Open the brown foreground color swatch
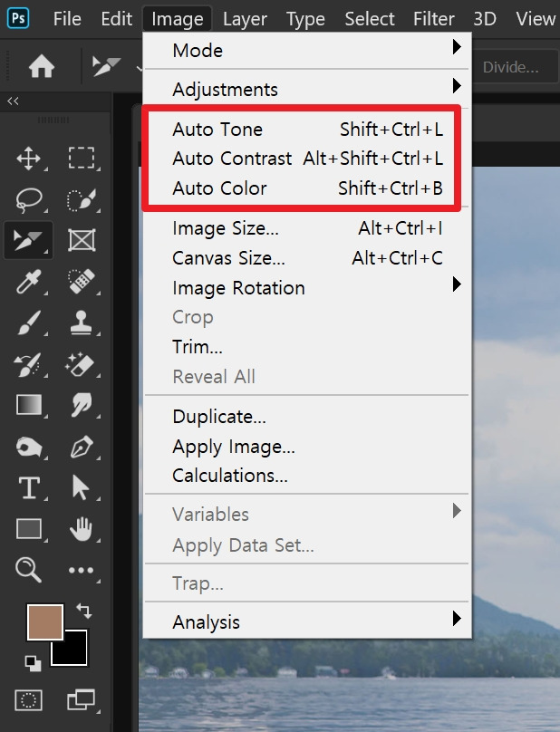Viewport: 560px width, 732px height. point(44,621)
